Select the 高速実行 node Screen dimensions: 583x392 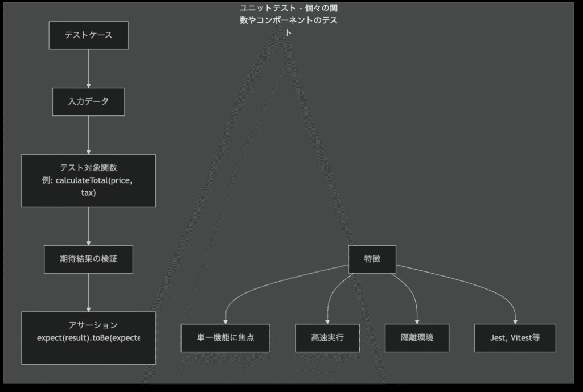click(327, 338)
